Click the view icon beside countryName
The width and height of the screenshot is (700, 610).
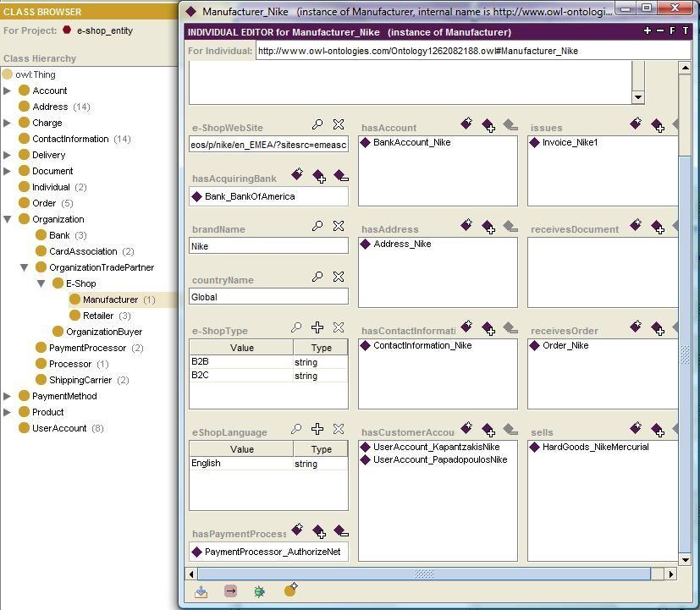pyautogui.click(x=317, y=277)
